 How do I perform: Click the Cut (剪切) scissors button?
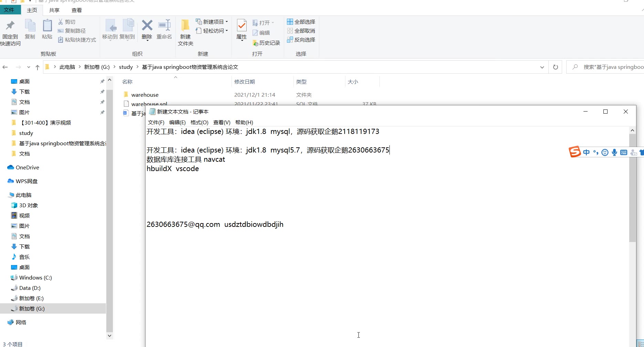click(67, 22)
